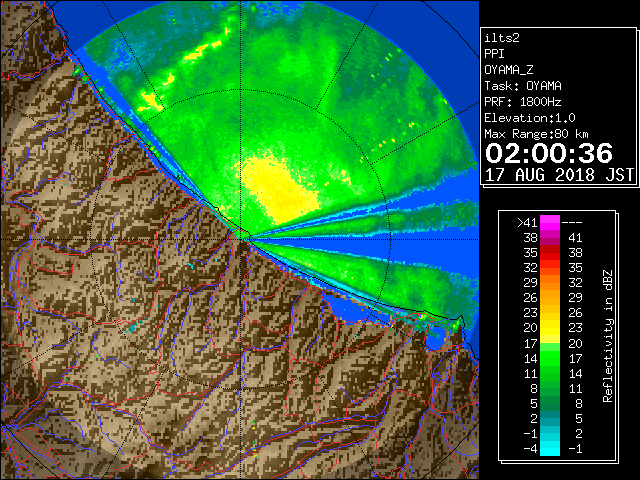Click the radar origin where the range rings converge
The image size is (640, 480).
(242, 239)
